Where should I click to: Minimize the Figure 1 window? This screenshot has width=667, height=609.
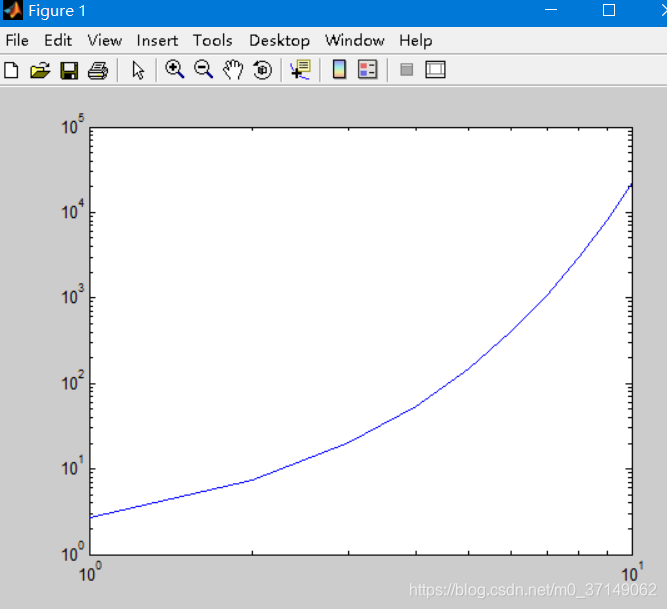point(551,10)
